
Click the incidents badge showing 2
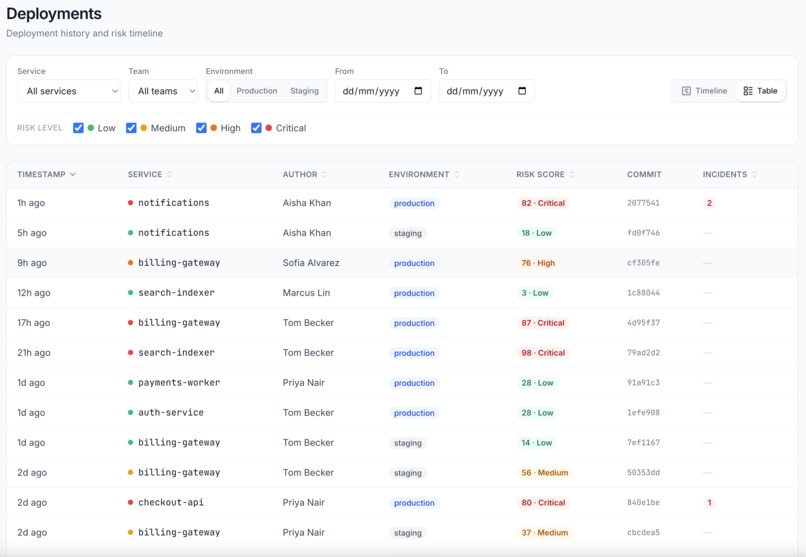709,203
